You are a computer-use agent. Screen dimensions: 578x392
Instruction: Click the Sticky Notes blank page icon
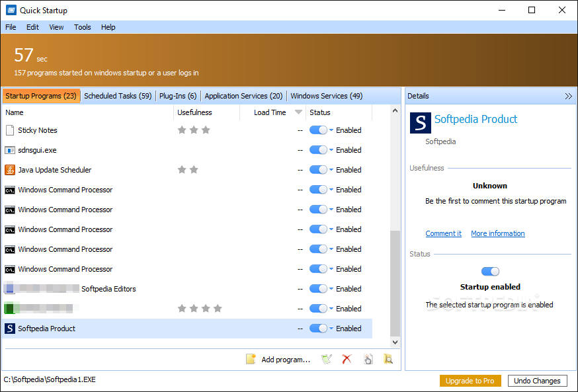point(10,130)
